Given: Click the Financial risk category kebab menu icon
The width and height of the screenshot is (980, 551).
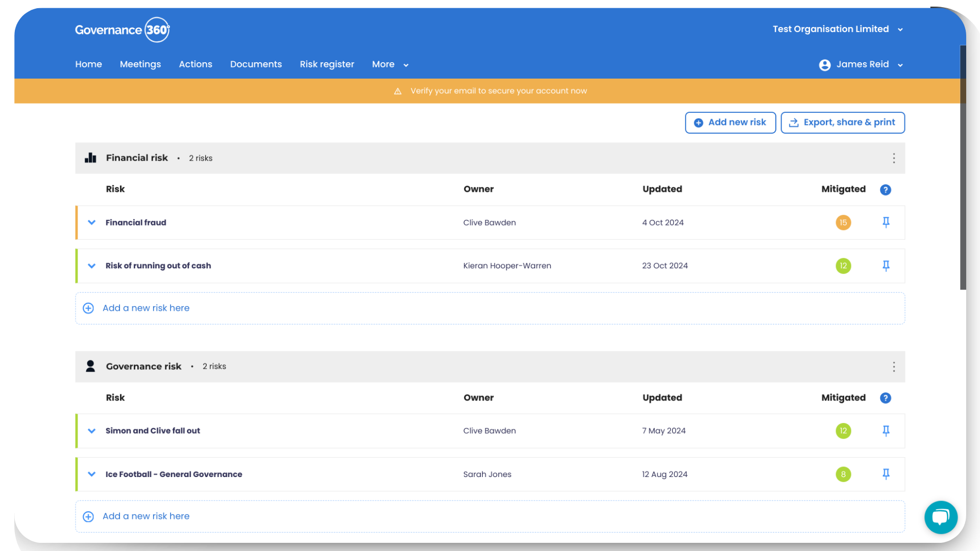Looking at the screenshot, I should (894, 158).
